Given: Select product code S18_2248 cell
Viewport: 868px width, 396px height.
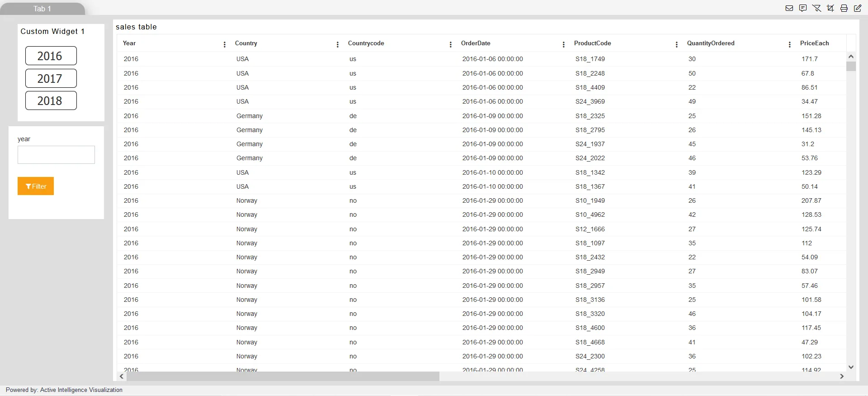Looking at the screenshot, I should click(590, 73).
